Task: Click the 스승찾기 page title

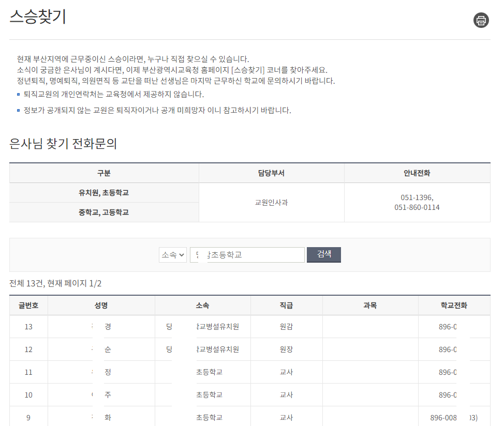Action: tap(32, 16)
